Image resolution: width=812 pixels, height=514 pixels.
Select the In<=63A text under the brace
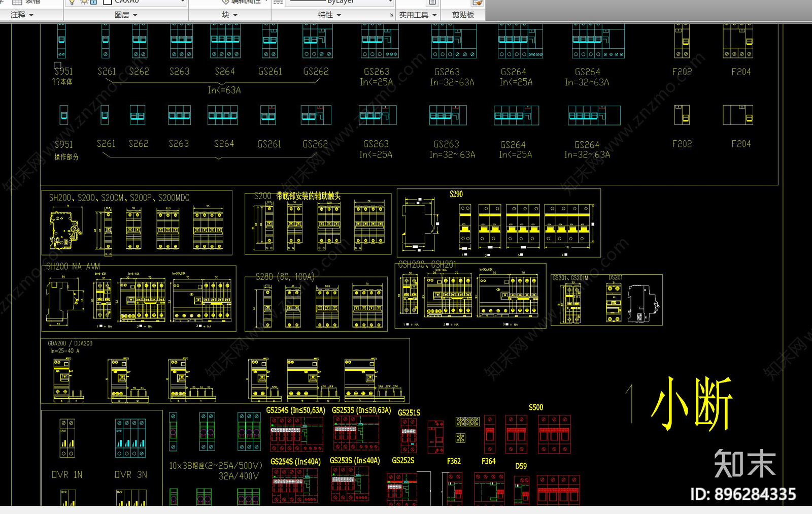[224, 90]
